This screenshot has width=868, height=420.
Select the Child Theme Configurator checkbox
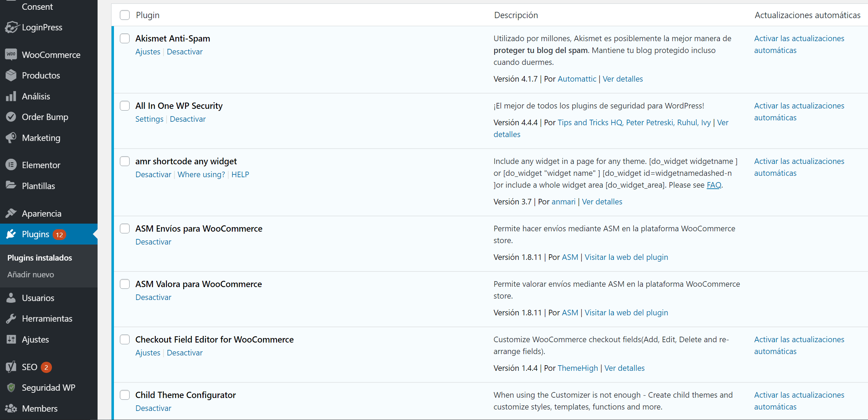tap(125, 395)
